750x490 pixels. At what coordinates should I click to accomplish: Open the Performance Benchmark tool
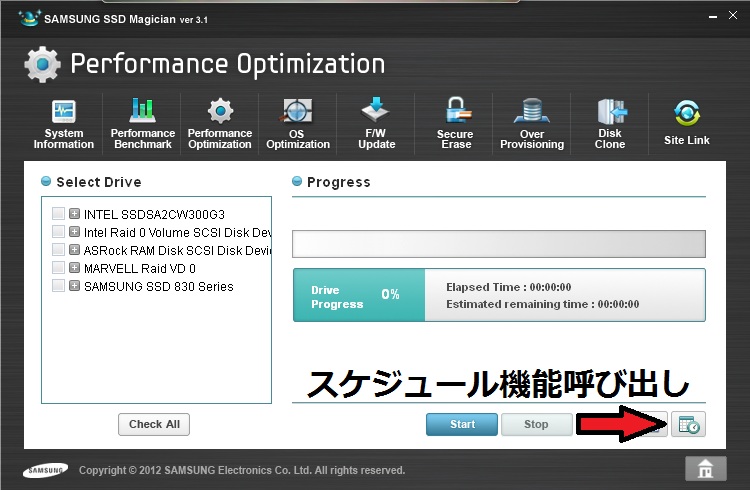pyautogui.click(x=143, y=123)
